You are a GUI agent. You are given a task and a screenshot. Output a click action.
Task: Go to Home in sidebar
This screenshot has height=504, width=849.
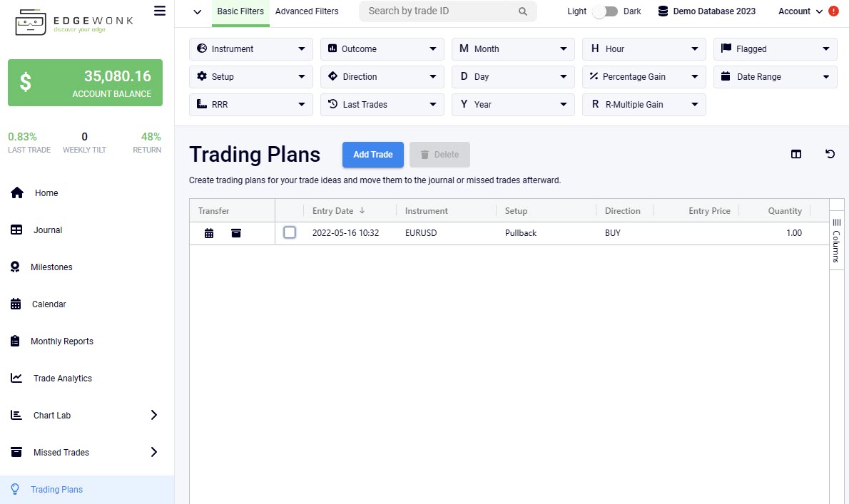(46, 192)
